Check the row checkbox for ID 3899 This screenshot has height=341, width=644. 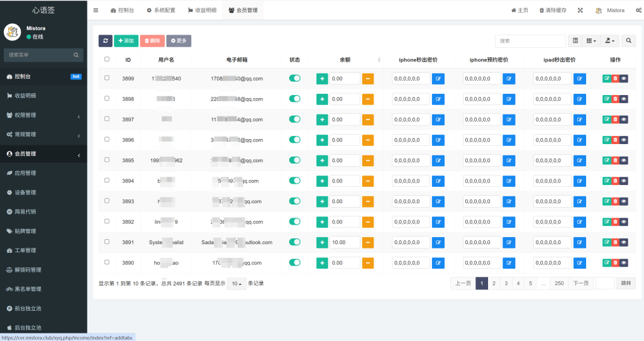point(107,78)
